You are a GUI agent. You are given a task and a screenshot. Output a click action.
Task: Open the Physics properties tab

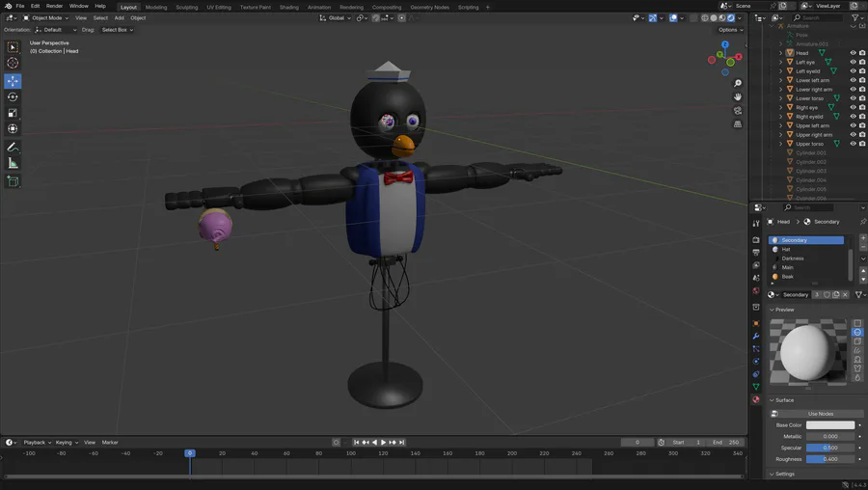click(755, 361)
